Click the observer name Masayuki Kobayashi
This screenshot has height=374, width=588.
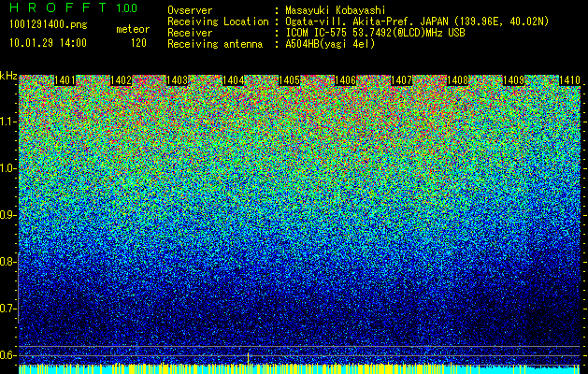(336, 10)
